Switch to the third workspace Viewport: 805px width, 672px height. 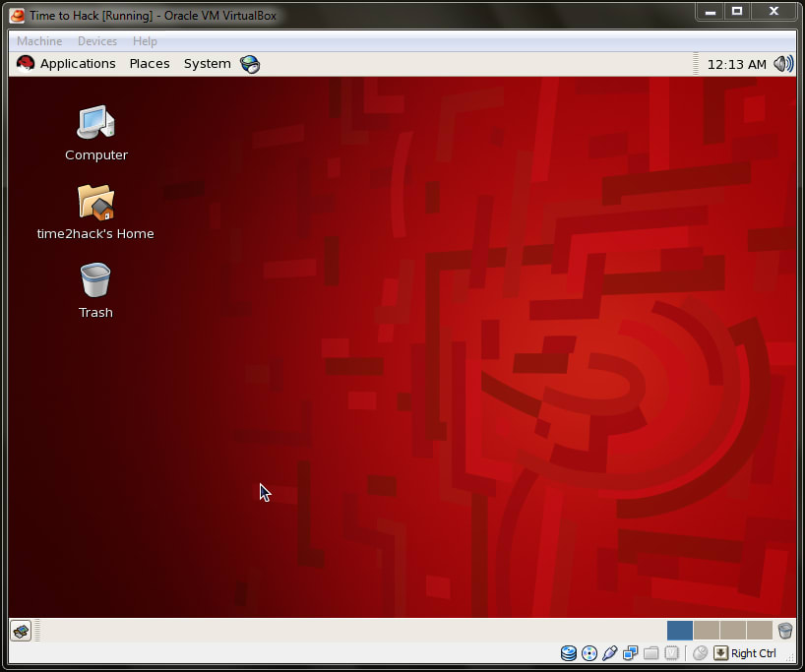(x=733, y=631)
